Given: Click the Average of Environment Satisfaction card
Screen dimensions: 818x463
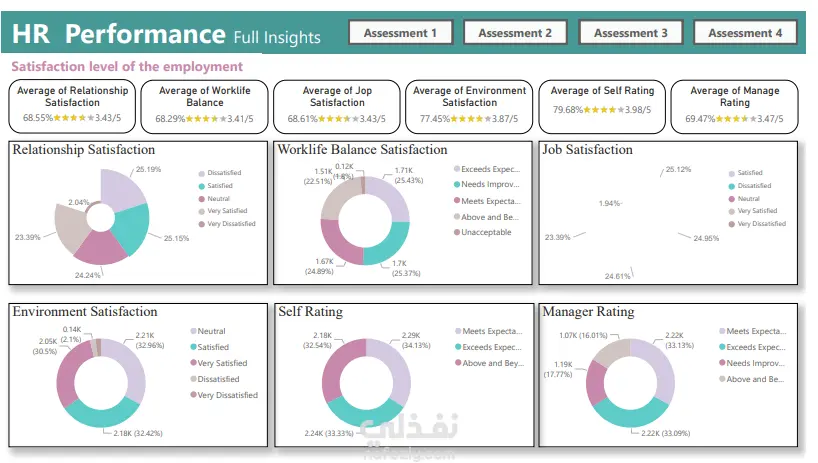Looking at the screenshot, I should (x=469, y=105).
